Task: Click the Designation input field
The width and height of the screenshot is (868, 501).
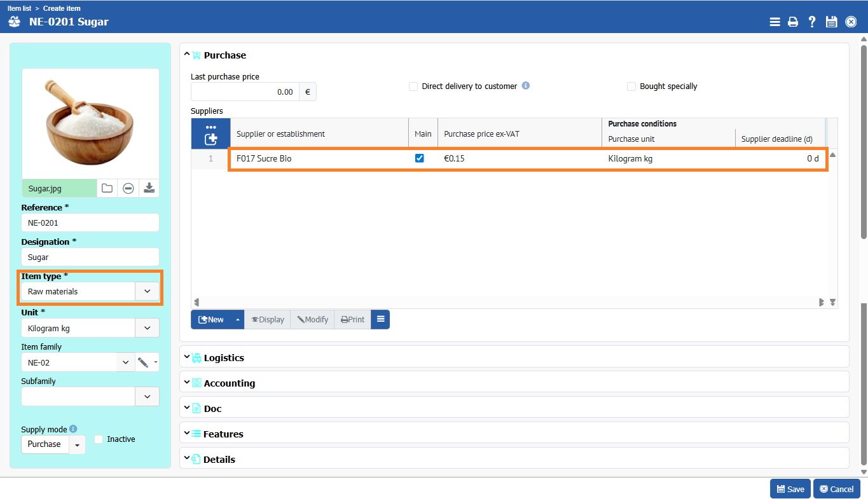Action: 90,257
